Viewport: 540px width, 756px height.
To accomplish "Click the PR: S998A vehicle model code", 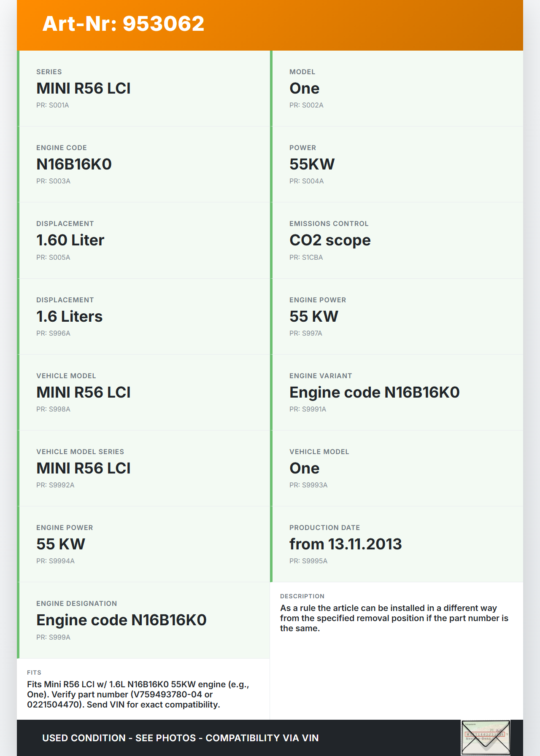I will click(53, 409).
